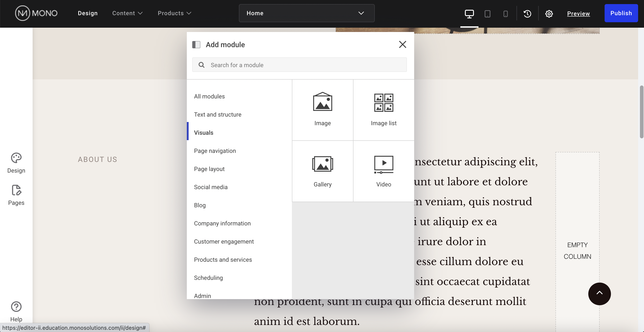The image size is (644, 332).
Task: Open the Preview link
Action: 579,14
